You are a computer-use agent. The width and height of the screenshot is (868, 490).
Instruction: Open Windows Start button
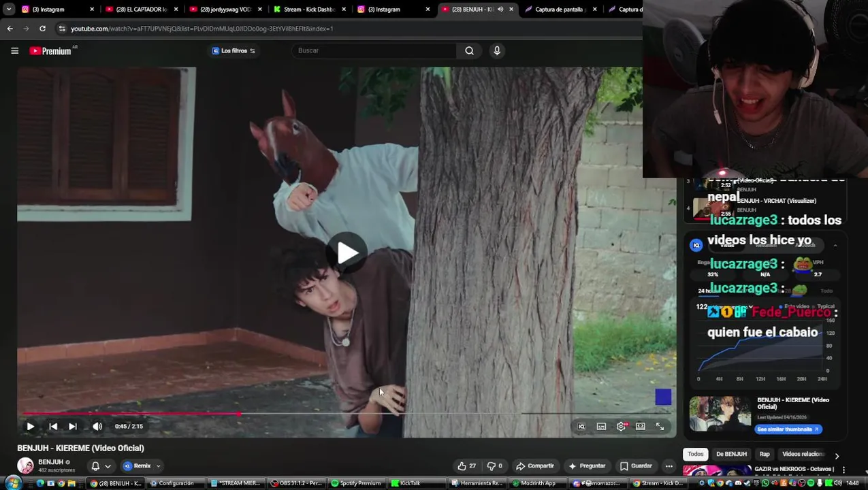point(13,483)
